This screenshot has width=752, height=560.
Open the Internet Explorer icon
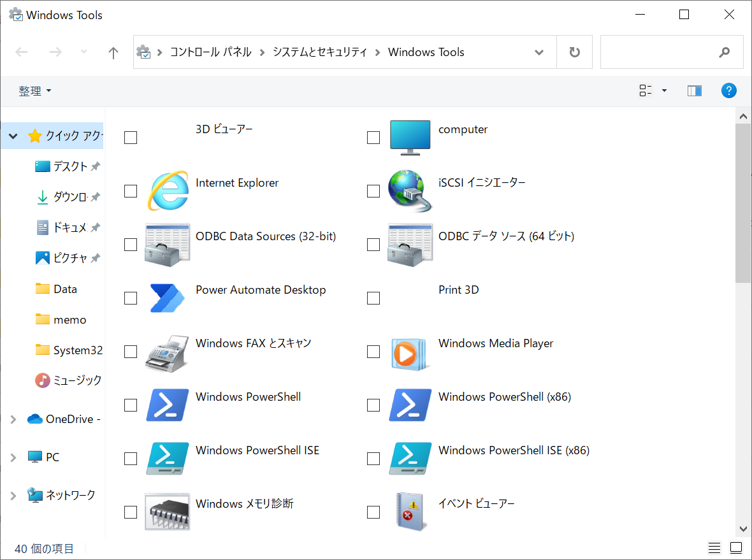(x=168, y=191)
